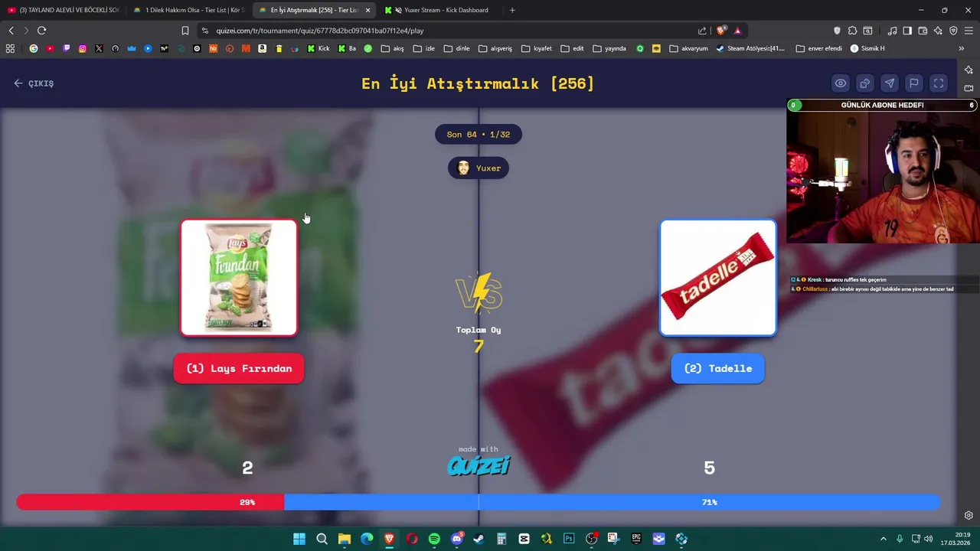Open Brave wallet icon
980x551 pixels.
click(923, 31)
